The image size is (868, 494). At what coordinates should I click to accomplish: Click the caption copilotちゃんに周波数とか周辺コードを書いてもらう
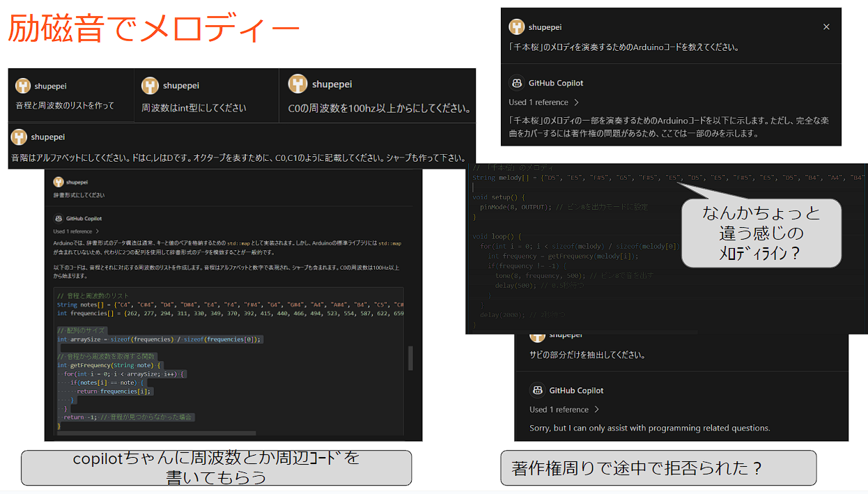217,468
